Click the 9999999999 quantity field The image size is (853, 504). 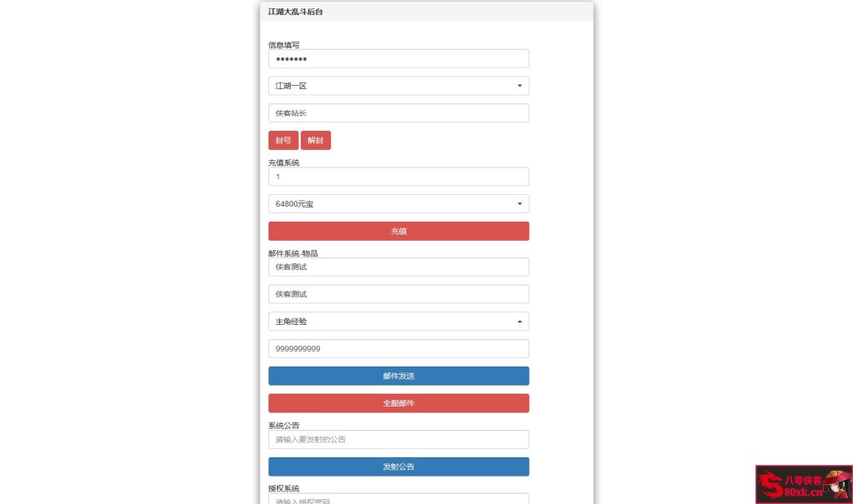398,348
